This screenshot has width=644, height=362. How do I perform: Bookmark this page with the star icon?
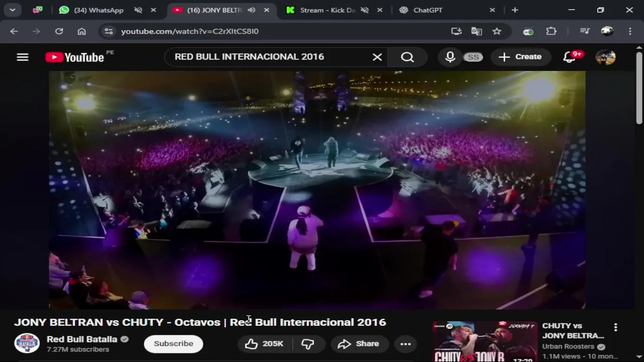click(497, 31)
